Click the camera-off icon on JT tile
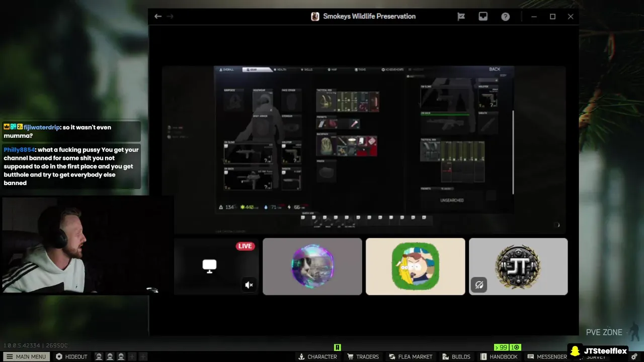The height and width of the screenshot is (362, 644). (479, 285)
